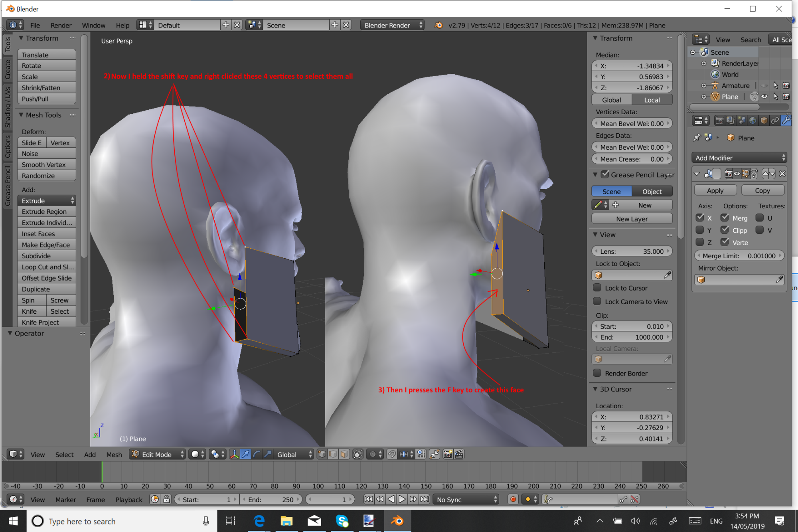Toggle the 3D manipulator widget icon
798x532 pixels.
coord(234,454)
